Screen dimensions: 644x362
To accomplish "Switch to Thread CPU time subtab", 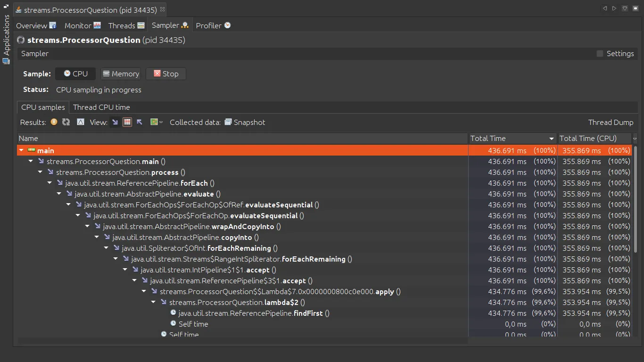I will 101,107.
